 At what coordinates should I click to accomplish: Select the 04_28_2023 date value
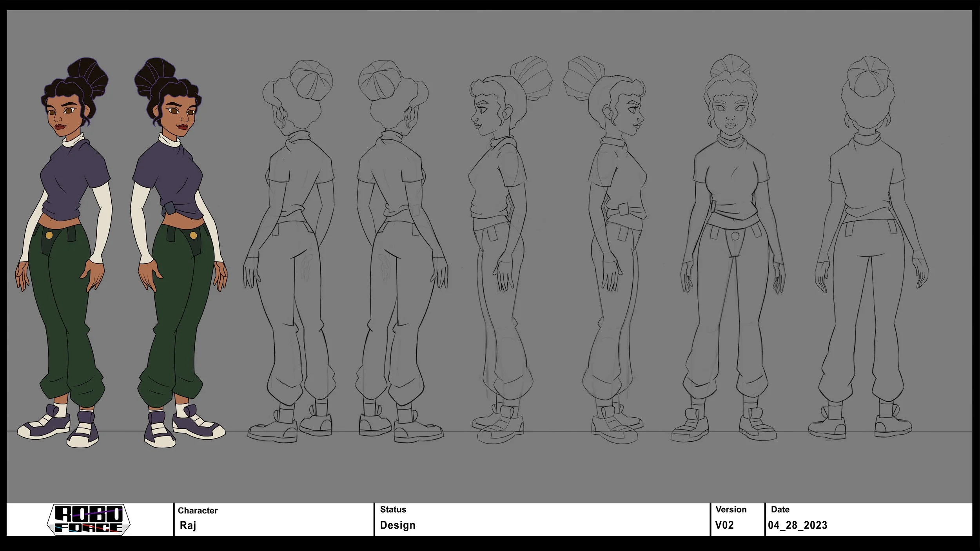797,526
